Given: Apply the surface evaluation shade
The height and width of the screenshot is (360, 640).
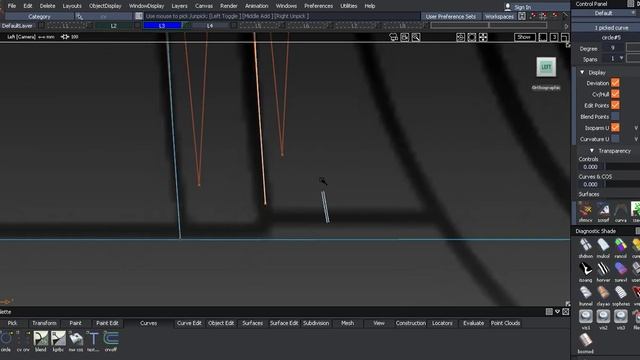Looking at the screenshot, I should (x=620, y=270).
